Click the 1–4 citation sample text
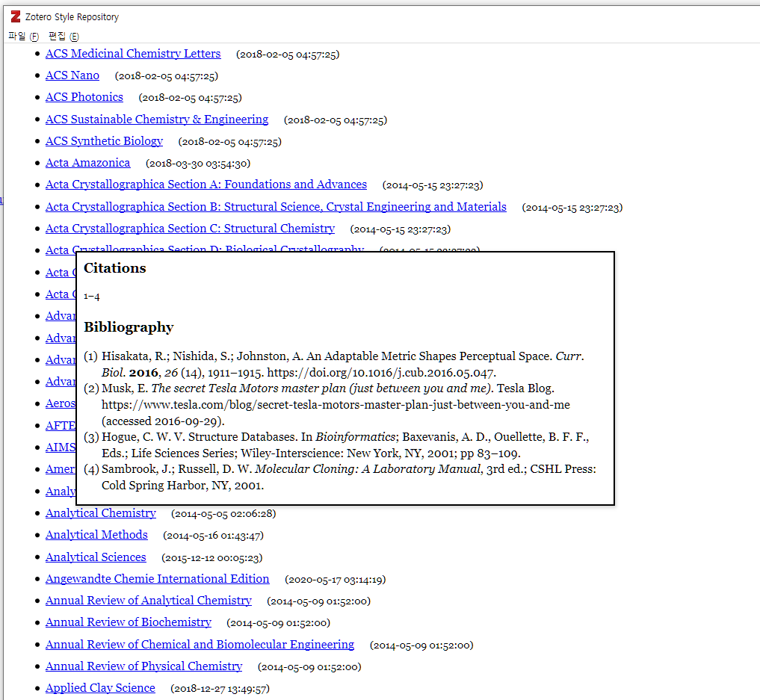 click(92, 296)
